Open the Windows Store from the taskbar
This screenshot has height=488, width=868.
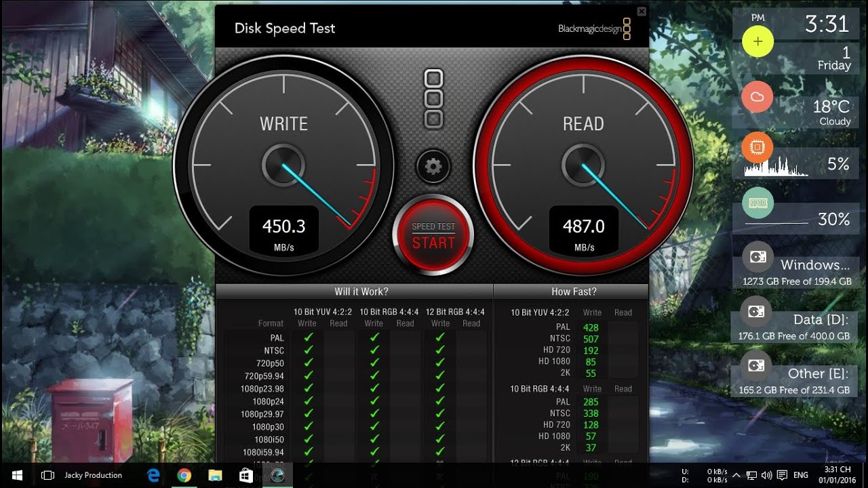[x=245, y=475]
